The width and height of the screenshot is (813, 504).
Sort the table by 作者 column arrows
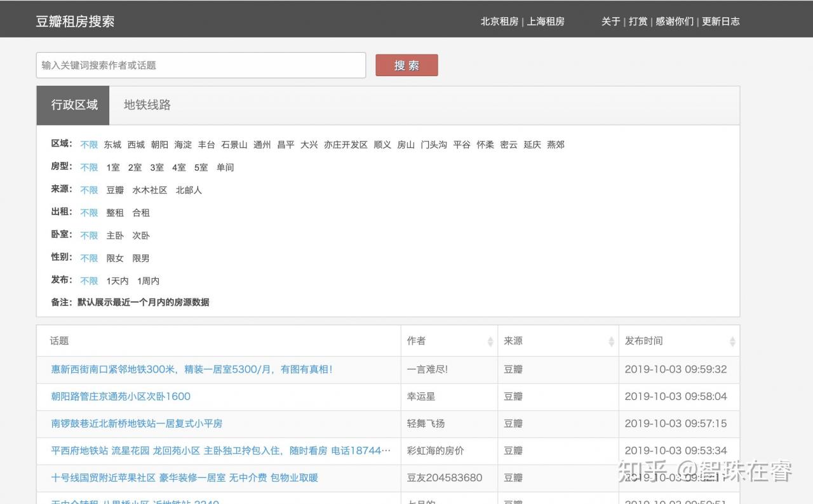point(490,342)
